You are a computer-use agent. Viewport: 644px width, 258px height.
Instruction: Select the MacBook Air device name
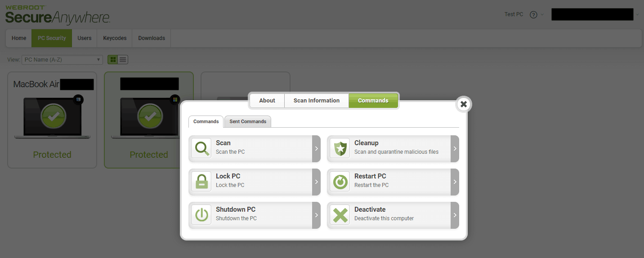point(36,84)
